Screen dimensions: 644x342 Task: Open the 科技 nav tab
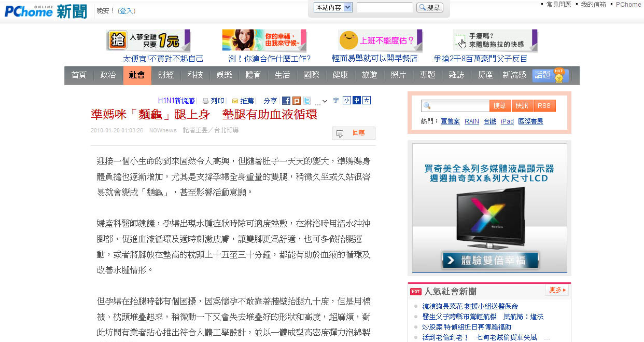pyautogui.click(x=195, y=75)
